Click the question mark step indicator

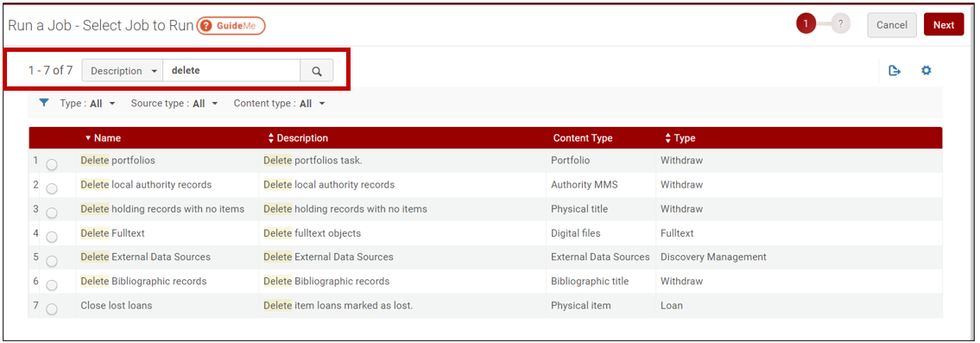[x=841, y=24]
